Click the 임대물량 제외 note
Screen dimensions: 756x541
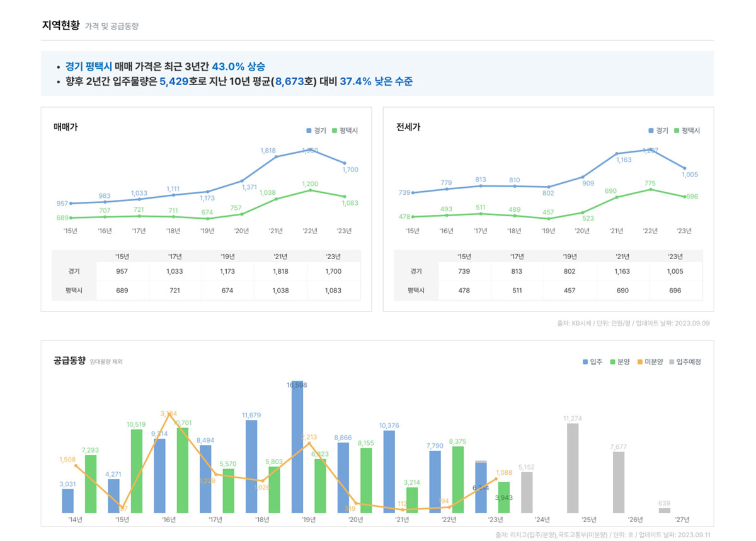[x=106, y=362]
